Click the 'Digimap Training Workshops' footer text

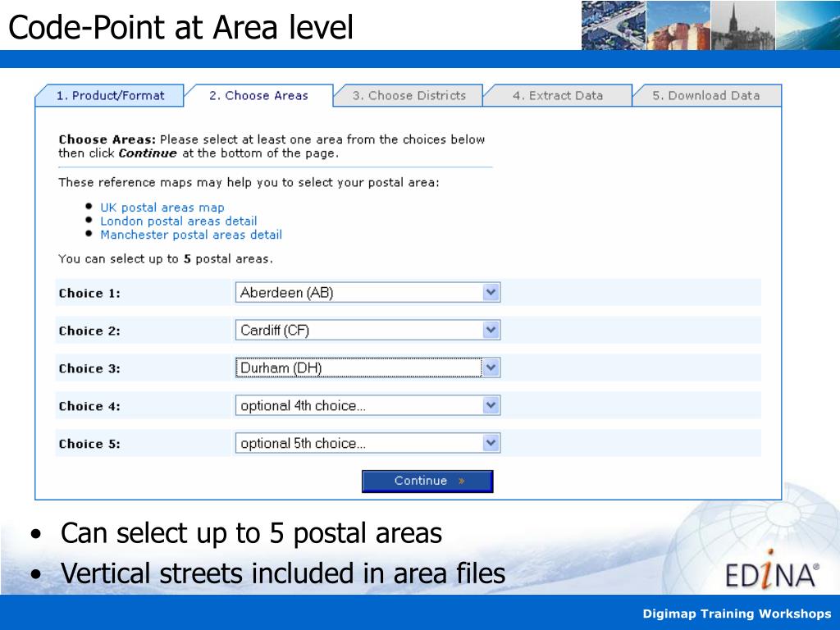pyautogui.click(x=737, y=614)
